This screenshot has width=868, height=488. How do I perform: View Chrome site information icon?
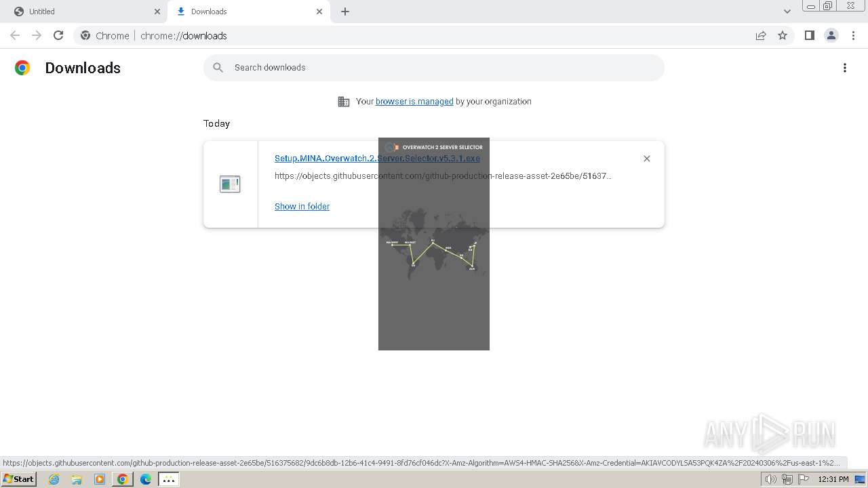pyautogui.click(x=85, y=36)
